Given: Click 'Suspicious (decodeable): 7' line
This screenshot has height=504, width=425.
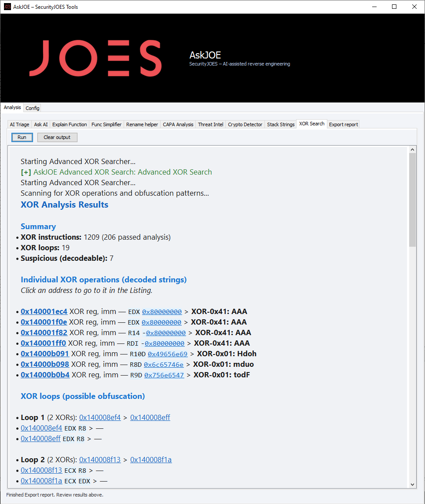Looking at the screenshot, I should [x=67, y=259].
